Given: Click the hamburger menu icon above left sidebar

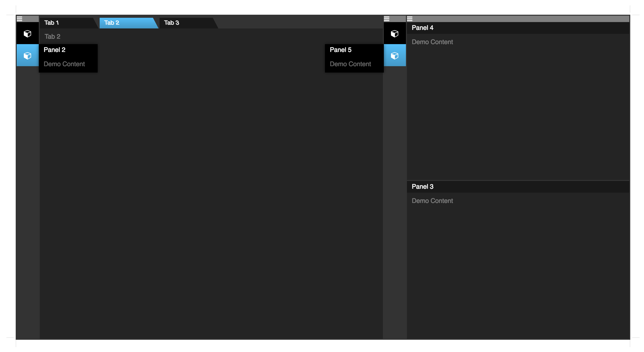Looking at the screenshot, I should pos(19,19).
